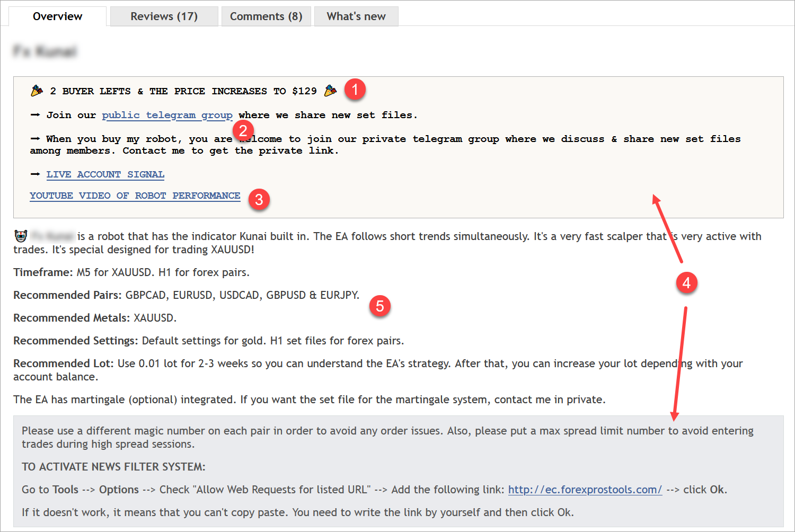795x532 pixels.
Task: Click the 'Timeframe:' label text
Action: click(43, 272)
